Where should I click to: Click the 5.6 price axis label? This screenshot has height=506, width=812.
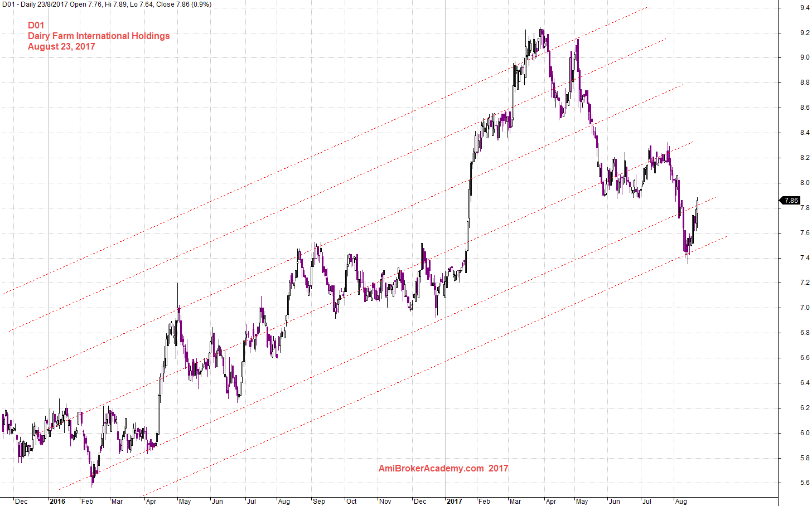[x=805, y=483]
